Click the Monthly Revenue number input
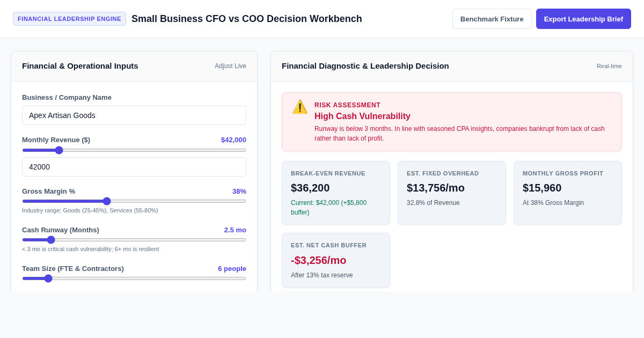Viewport: 644px width, 338px height. click(134, 167)
